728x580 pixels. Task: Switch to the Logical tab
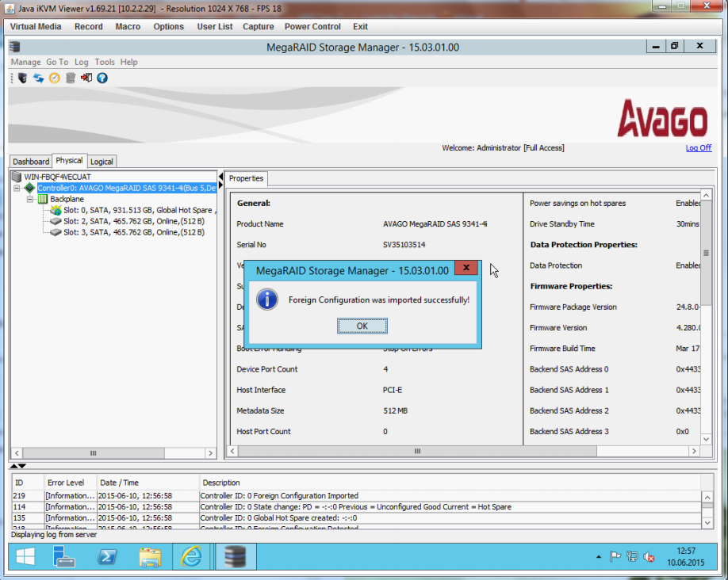tap(102, 162)
